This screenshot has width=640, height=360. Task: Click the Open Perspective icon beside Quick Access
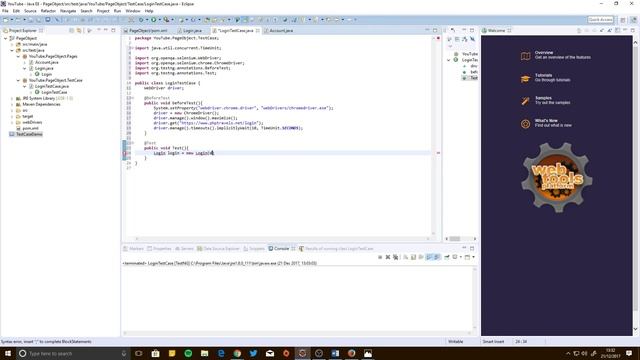coord(623,20)
